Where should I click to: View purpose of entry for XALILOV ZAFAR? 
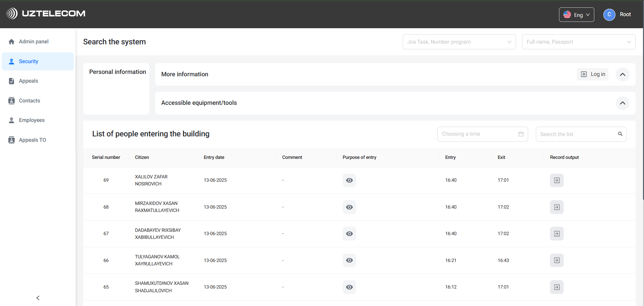349,180
